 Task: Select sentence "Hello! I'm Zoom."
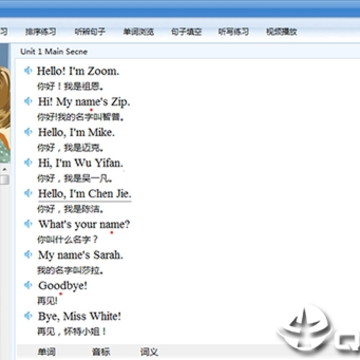pyautogui.click(x=78, y=71)
